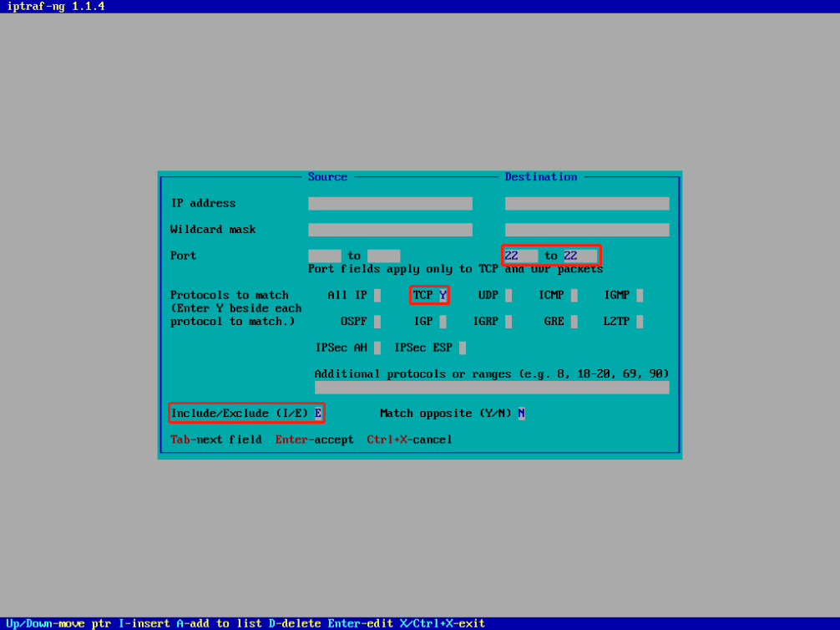Click the Source IP address field
Viewport: 840px width, 630px height.
pos(390,204)
